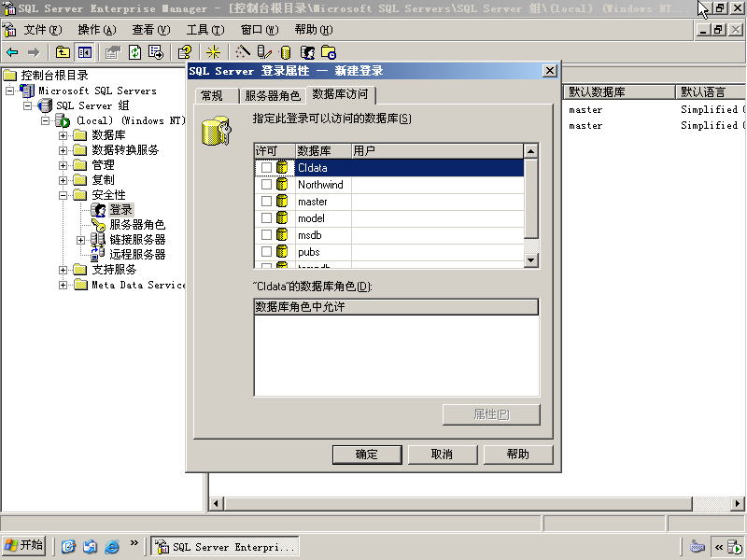Click the 开始 Start button
This screenshot has width=747, height=560.
(x=24, y=545)
